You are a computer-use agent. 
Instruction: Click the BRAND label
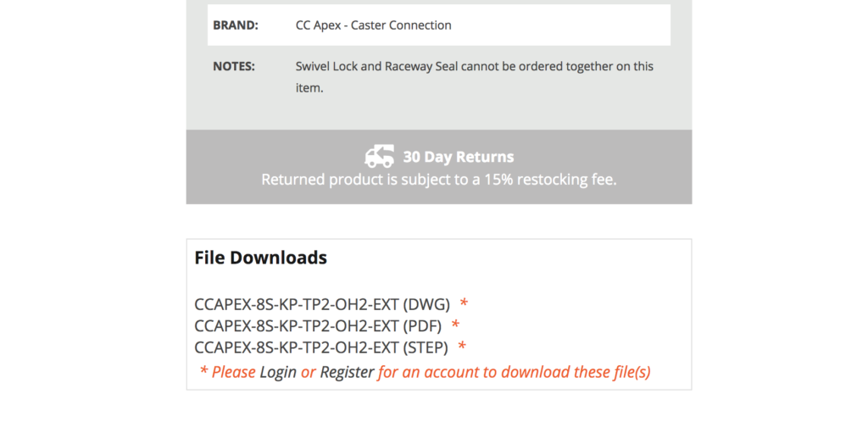click(236, 25)
